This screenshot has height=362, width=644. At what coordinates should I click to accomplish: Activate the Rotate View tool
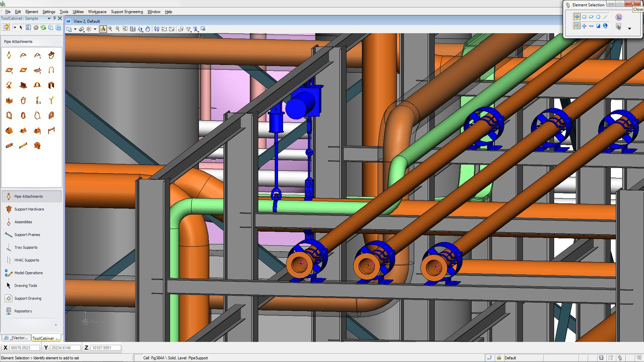point(140,29)
